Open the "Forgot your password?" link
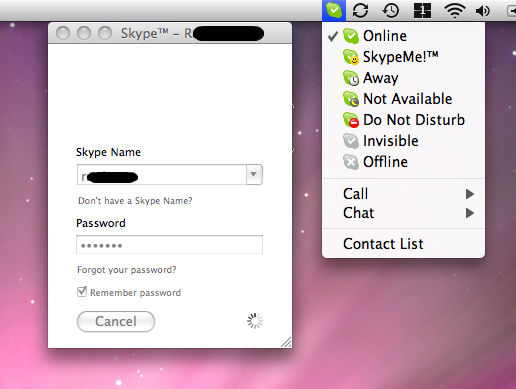 127,269
